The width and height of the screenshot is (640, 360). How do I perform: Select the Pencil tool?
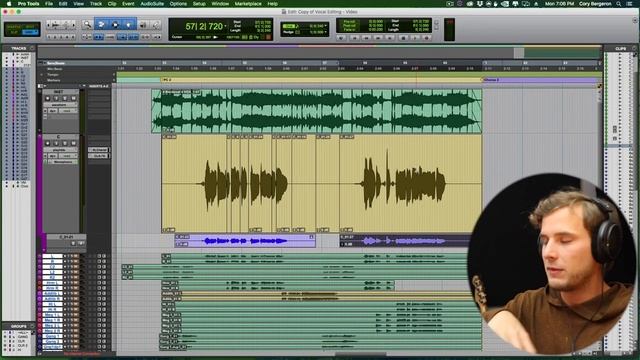pyautogui.click(x=156, y=25)
